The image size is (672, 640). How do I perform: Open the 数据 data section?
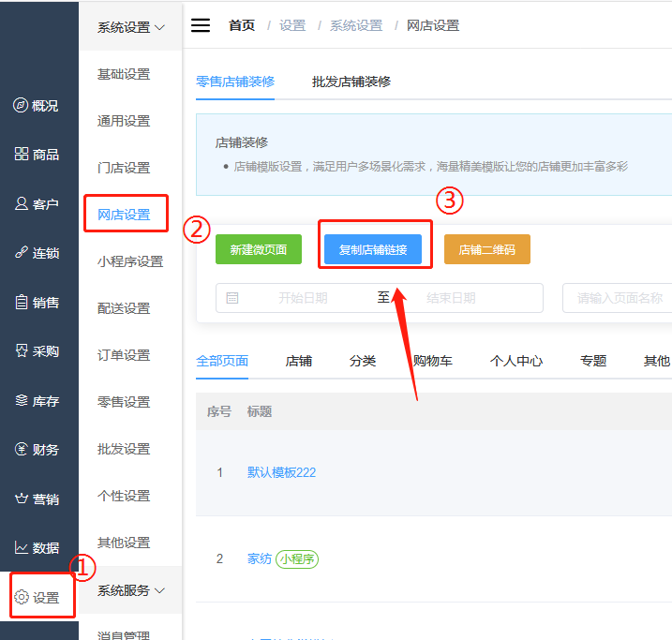[x=36, y=548]
